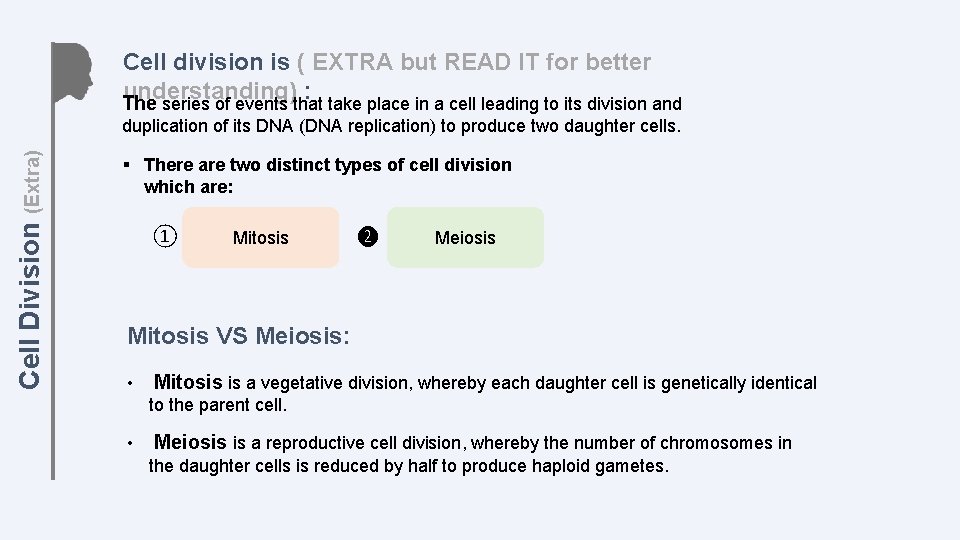
Task: Click the vertical '(Extra)' label
Action: pos(32,181)
